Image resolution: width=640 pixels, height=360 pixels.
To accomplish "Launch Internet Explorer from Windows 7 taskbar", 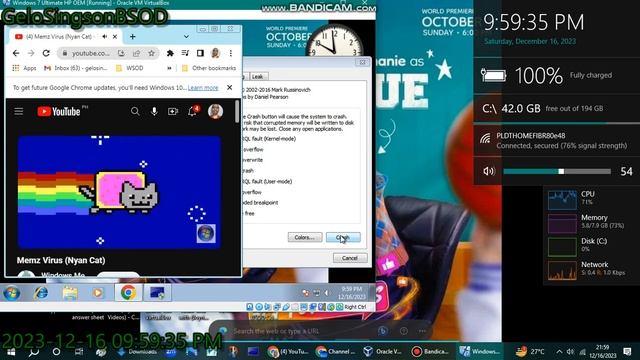I will click(41, 293).
